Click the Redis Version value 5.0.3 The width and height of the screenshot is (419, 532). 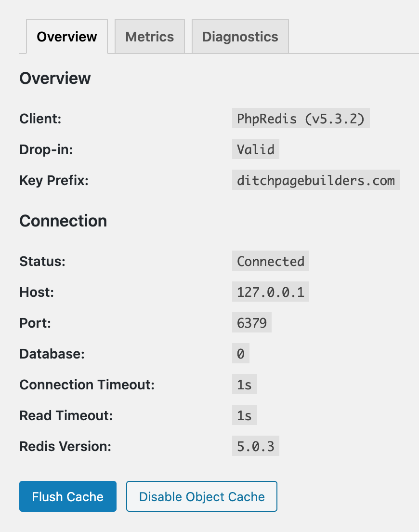click(x=256, y=446)
